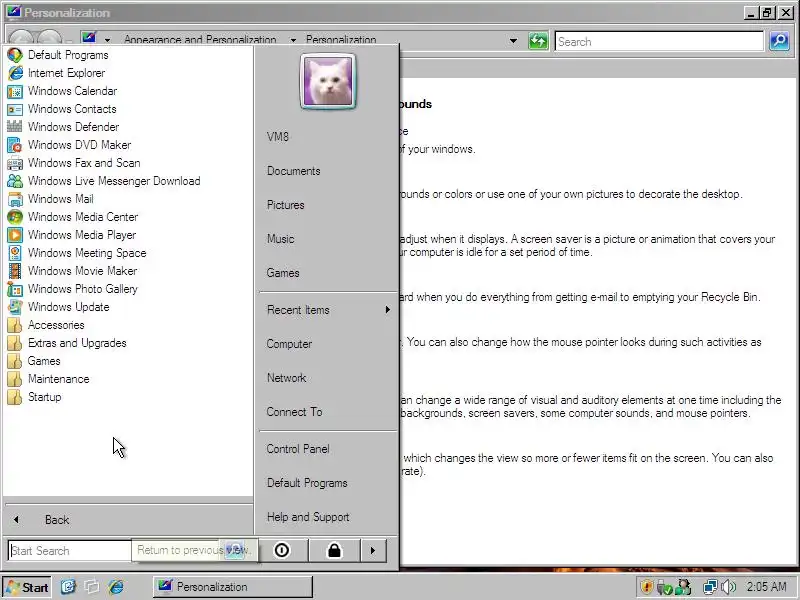Image resolution: width=800 pixels, height=600 pixels.
Task: Open Windows Calendar icon
Action: point(15,91)
